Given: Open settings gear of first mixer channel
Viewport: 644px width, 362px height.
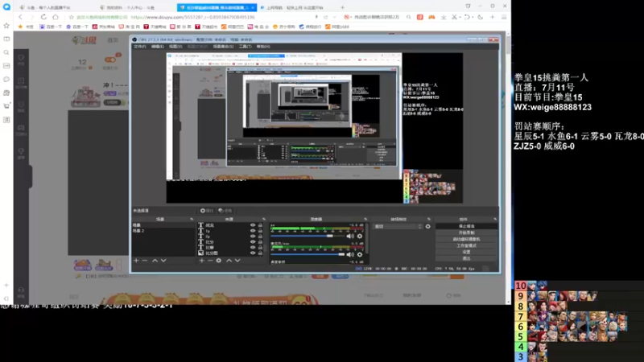Looking at the screenshot, I should pos(360,236).
